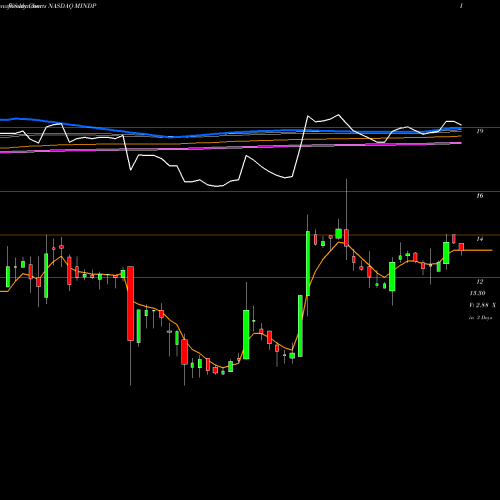Click the price axis label 12

pos(480,282)
